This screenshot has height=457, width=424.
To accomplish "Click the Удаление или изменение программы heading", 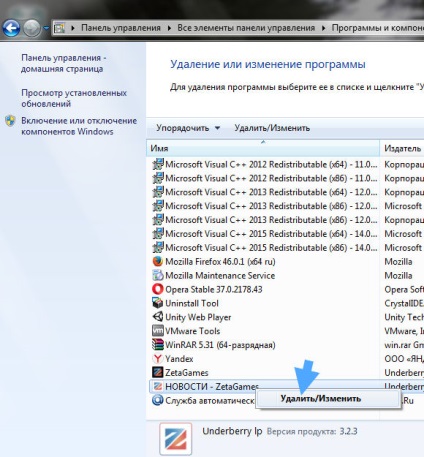I will point(268,64).
